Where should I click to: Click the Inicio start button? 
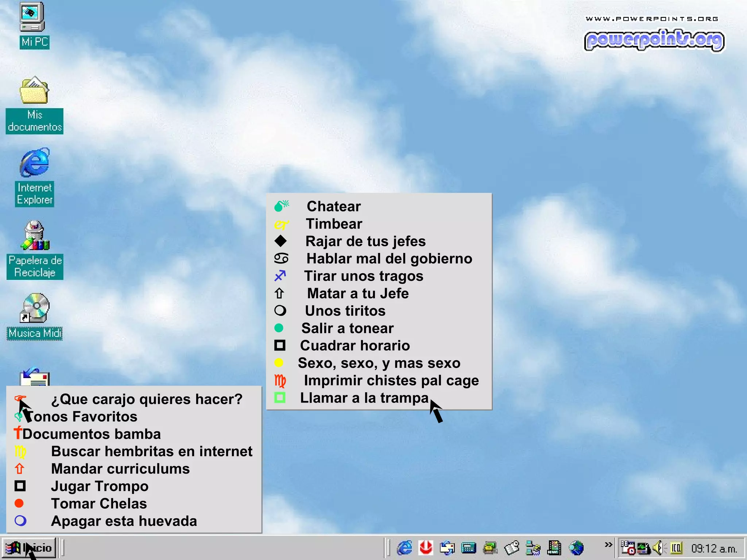pos(29,548)
